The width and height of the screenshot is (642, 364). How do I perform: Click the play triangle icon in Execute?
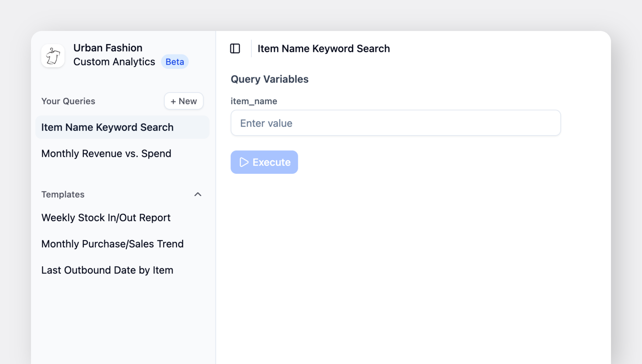[x=244, y=162]
